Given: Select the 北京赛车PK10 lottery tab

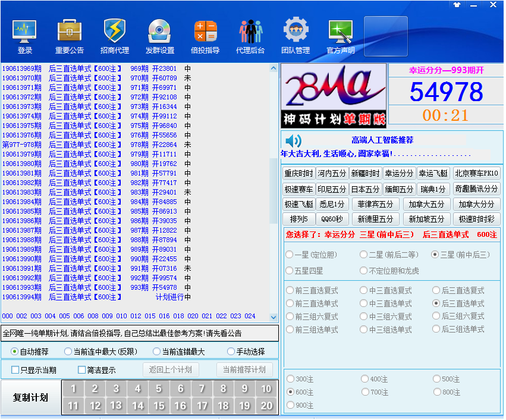Looking at the screenshot, I should coord(476,174).
